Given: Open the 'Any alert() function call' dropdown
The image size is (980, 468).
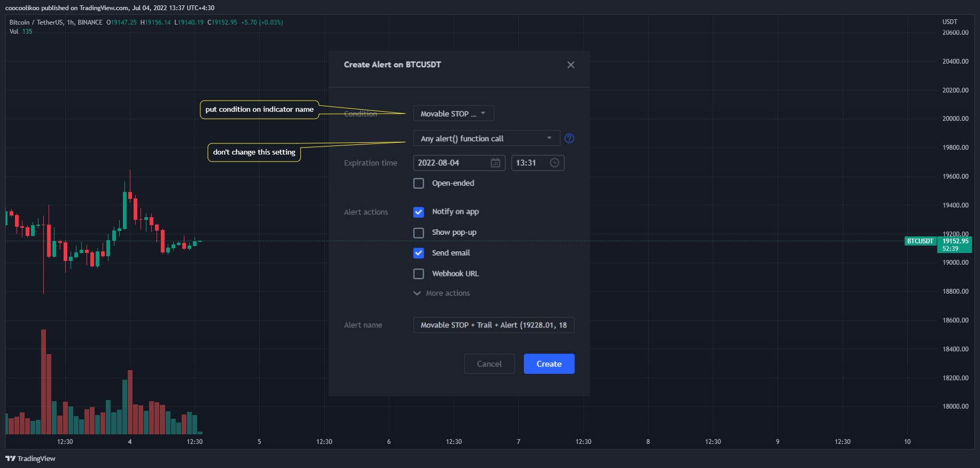Looking at the screenshot, I should pos(486,139).
